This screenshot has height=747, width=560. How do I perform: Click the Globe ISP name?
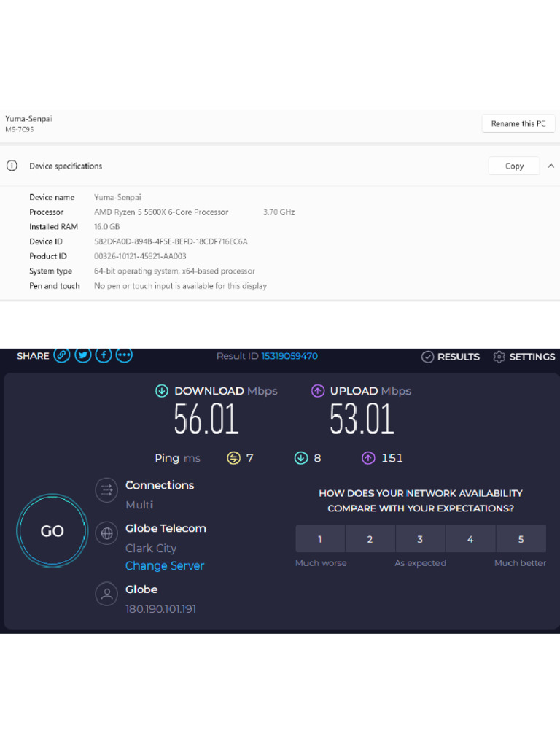point(141,589)
